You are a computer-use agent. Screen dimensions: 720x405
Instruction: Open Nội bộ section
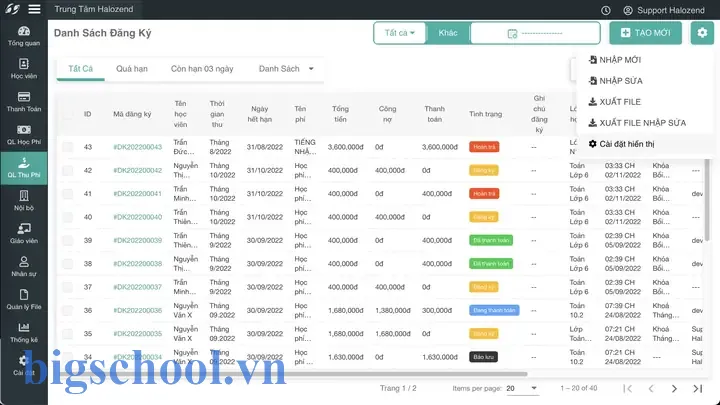pyautogui.click(x=23, y=201)
